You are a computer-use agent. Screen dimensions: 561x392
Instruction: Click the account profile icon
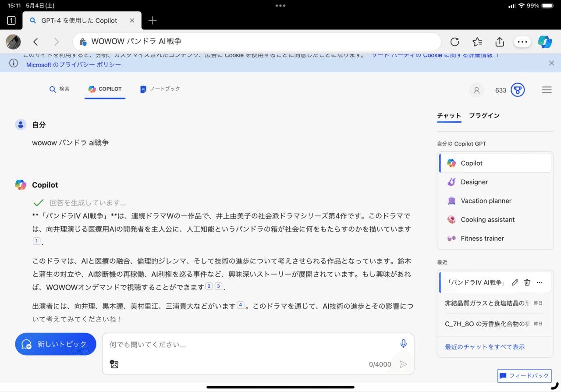coord(476,90)
